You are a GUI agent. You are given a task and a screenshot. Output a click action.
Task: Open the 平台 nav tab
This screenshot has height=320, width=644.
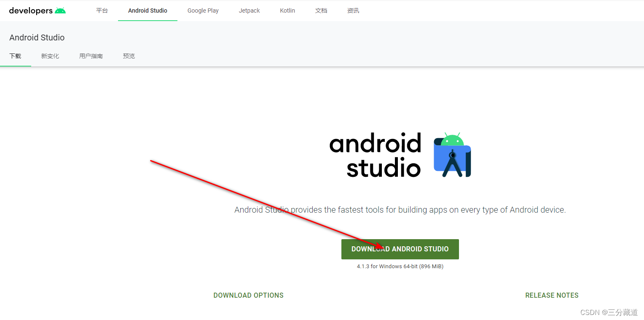(x=102, y=11)
